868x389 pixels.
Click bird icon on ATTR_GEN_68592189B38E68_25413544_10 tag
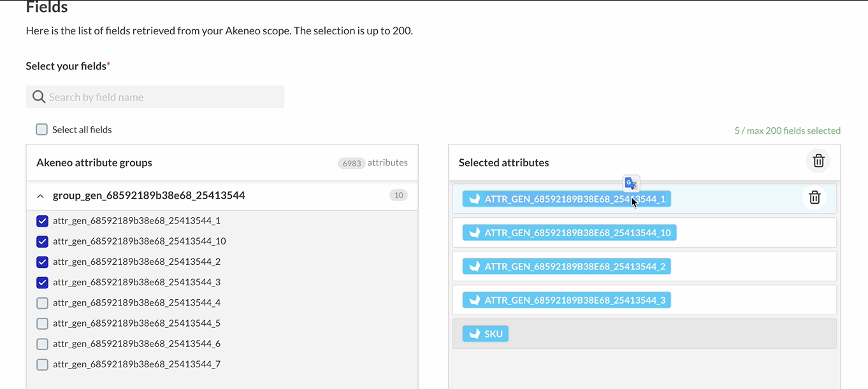click(x=474, y=232)
